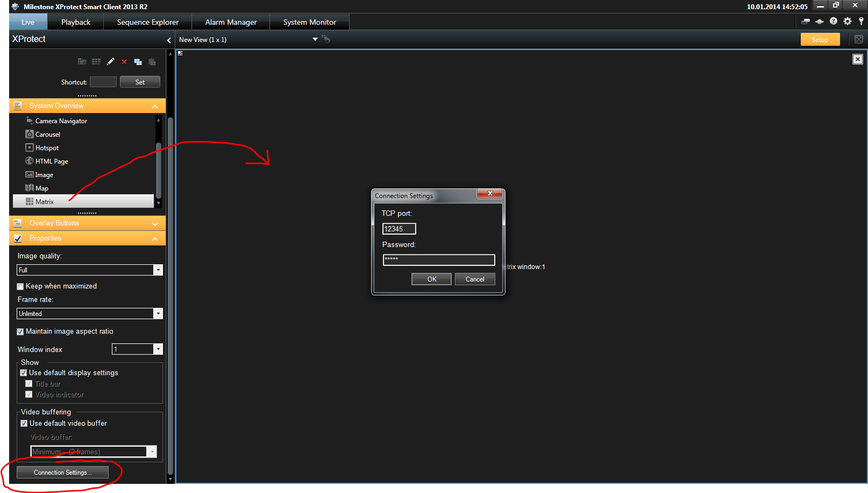Image resolution: width=868 pixels, height=493 pixels.
Task: Close the view item with the X button
Action: pyautogui.click(x=858, y=59)
